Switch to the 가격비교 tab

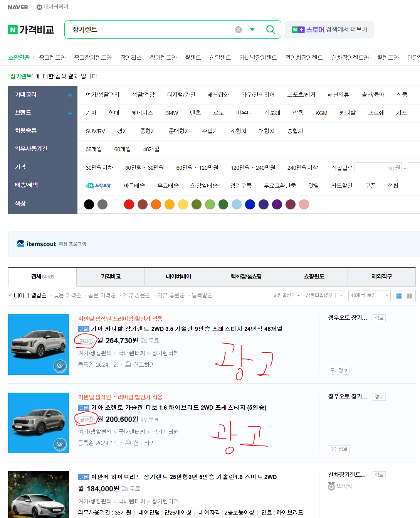pyautogui.click(x=111, y=277)
